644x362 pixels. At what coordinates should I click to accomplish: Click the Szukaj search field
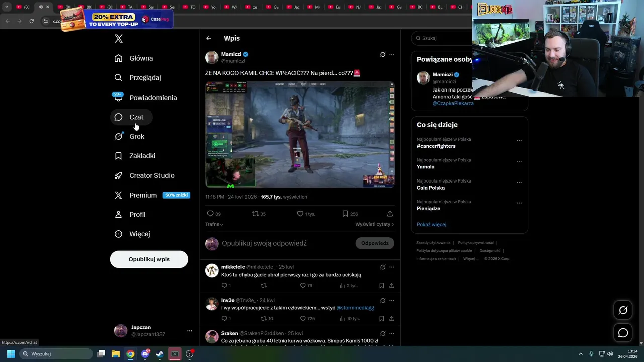click(x=443, y=38)
